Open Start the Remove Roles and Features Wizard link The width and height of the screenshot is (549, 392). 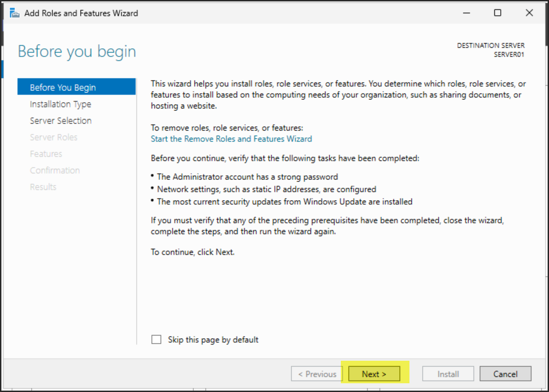pos(231,138)
